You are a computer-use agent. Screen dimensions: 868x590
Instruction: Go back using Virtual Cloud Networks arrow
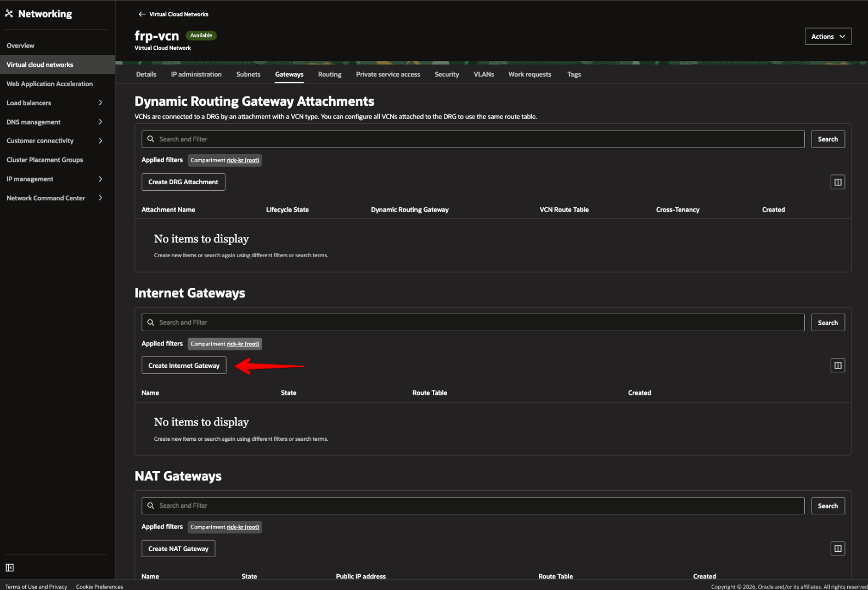(x=142, y=14)
